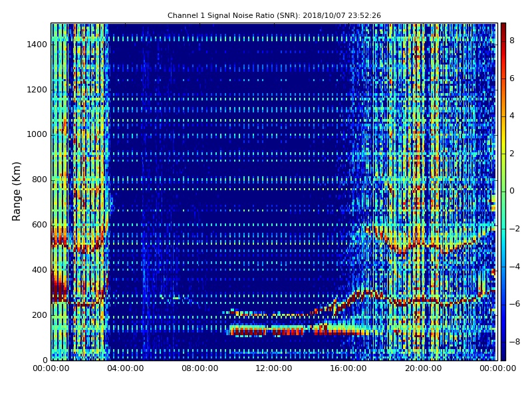Screen dimensions: 532x399
Task: Click the red echo band near 150 km at 10:00
Action: coord(247,331)
